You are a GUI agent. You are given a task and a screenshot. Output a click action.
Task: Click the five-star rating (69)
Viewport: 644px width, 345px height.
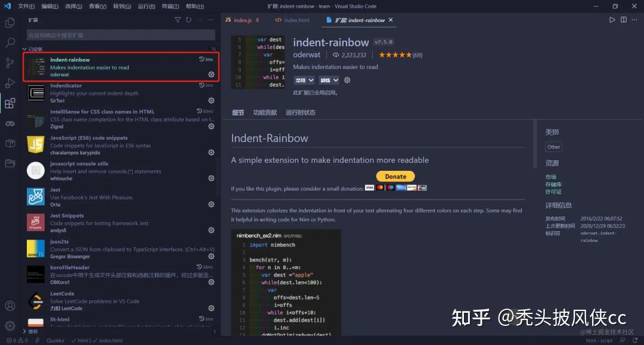tap(401, 55)
